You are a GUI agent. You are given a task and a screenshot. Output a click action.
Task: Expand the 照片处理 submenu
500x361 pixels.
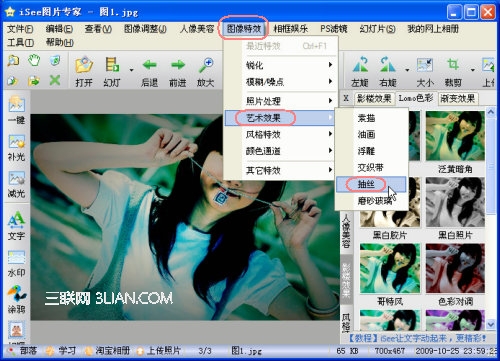click(280, 101)
